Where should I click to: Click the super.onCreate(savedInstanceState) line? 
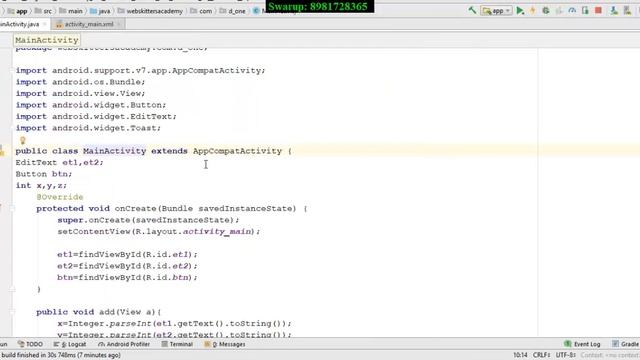[x=148, y=220]
